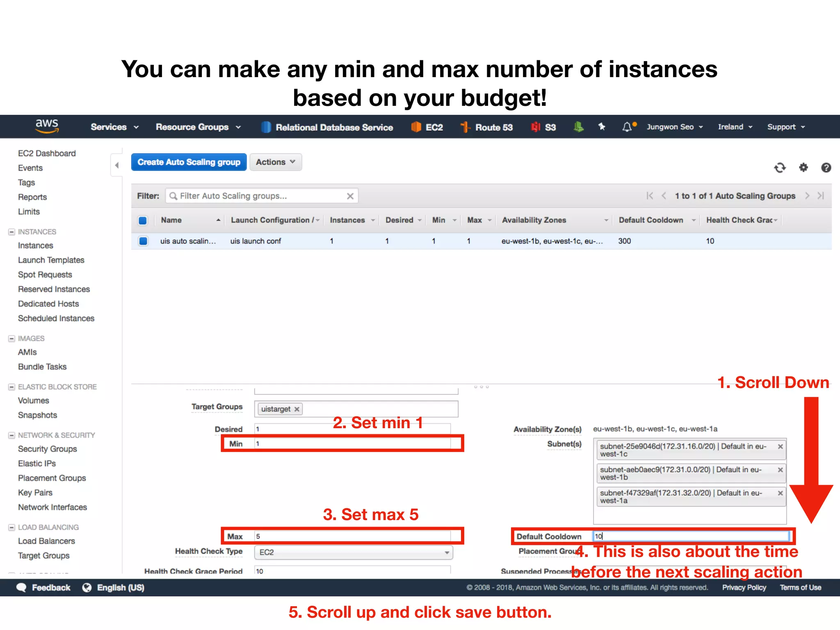
Task: Go to first page of results
Action: click(x=650, y=196)
